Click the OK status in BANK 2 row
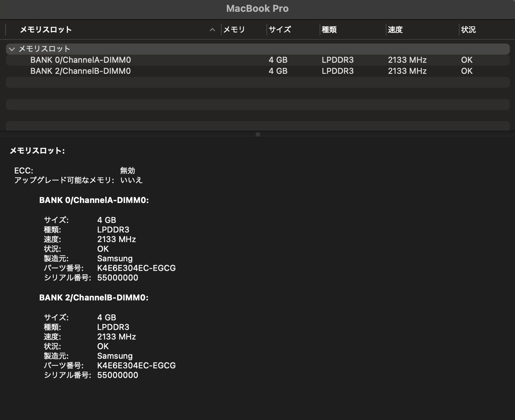 [x=467, y=71]
